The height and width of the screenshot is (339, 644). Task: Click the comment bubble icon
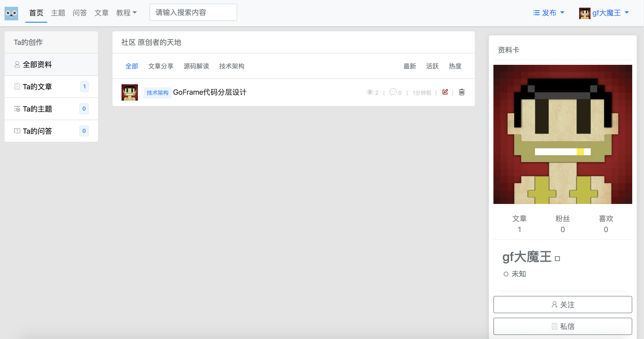(393, 92)
